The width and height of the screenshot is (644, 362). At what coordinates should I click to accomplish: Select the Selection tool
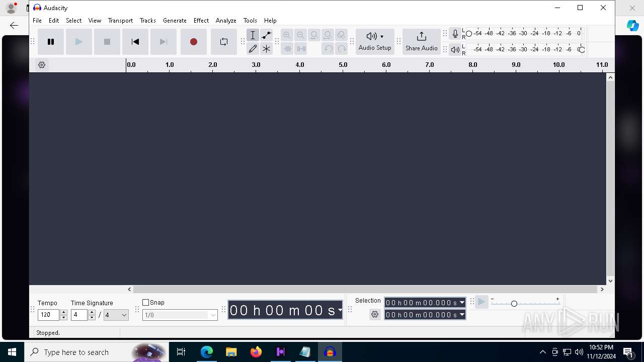tap(253, 35)
